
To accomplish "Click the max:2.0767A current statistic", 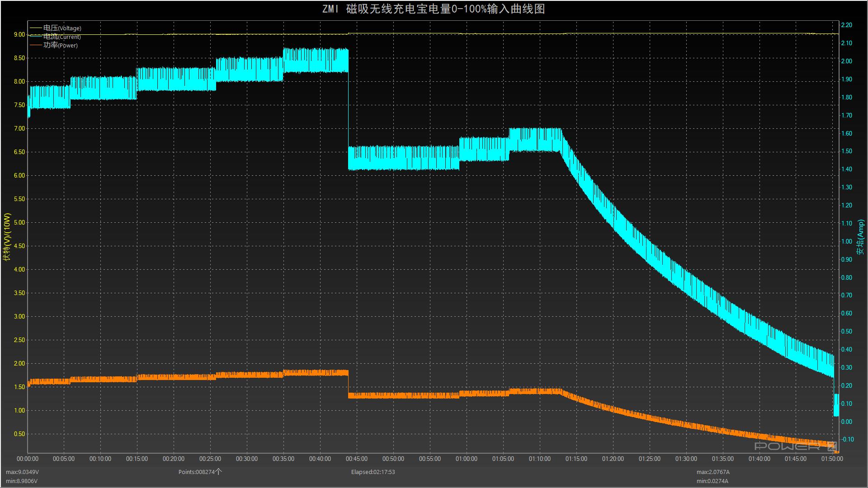I will [x=713, y=472].
